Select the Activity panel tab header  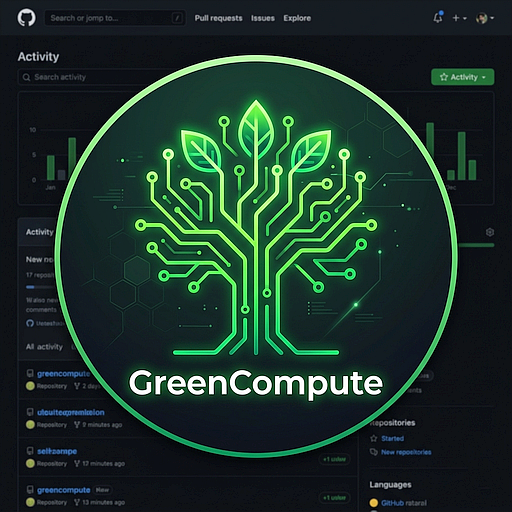click(39, 232)
